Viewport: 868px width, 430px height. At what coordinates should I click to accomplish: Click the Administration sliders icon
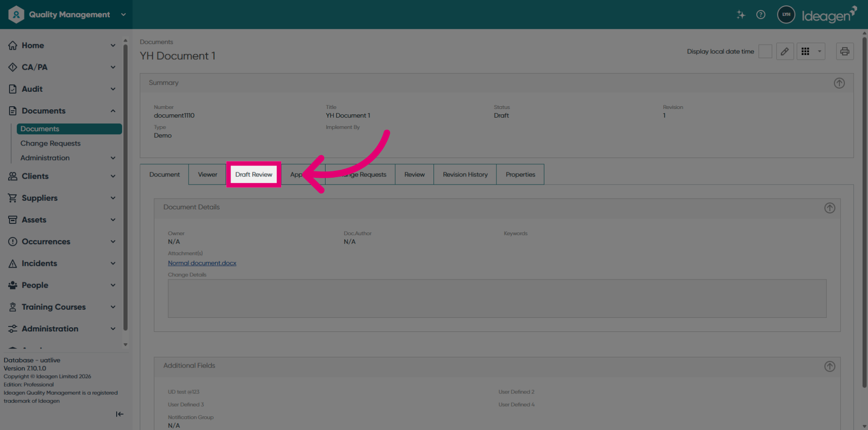point(13,329)
